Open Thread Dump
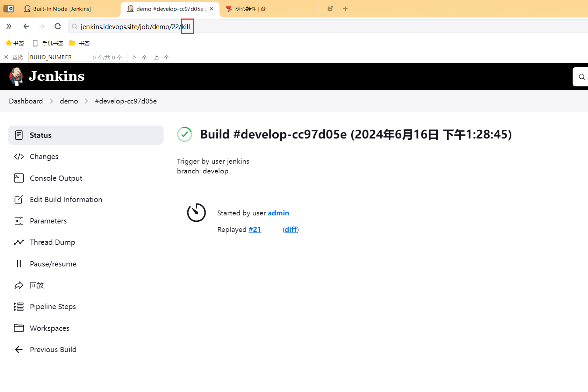The width and height of the screenshot is (588, 392). [x=86, y=242]
